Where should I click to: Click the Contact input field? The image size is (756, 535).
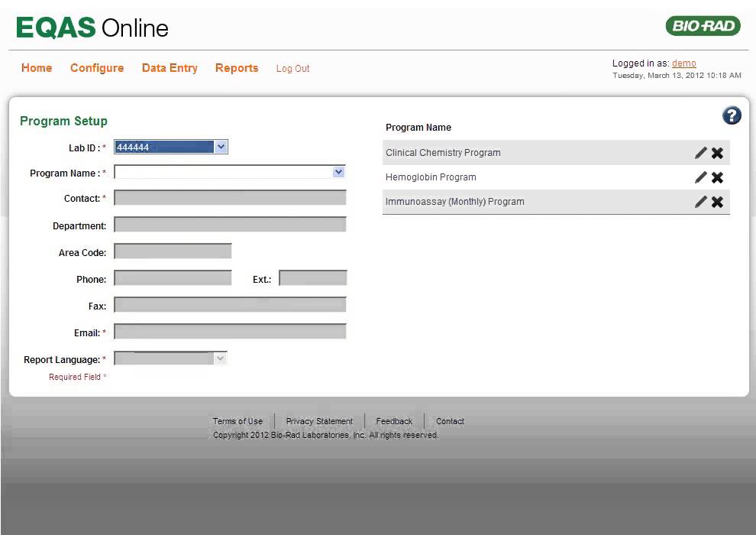(x=230, y=198)
